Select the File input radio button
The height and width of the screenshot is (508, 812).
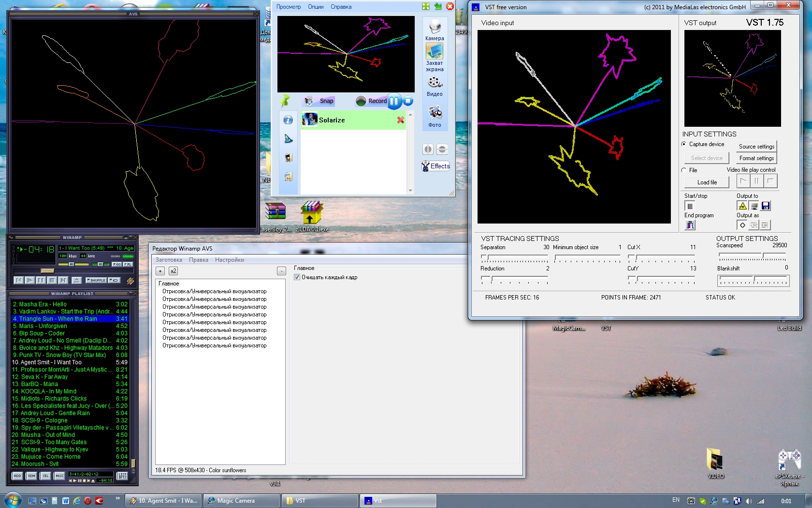click(x=684, y=170)
